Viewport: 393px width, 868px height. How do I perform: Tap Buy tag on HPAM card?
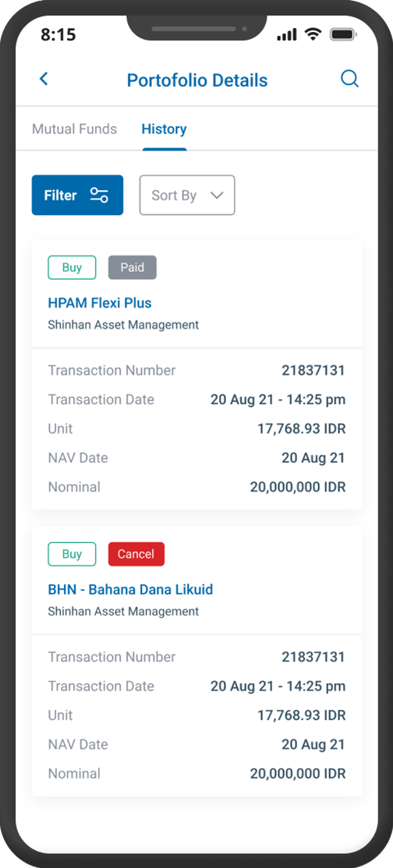click(x=72, y=267)
